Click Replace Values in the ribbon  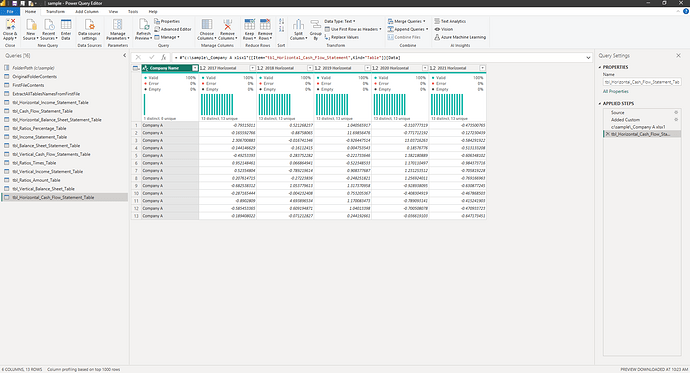(x=341, y=37)
